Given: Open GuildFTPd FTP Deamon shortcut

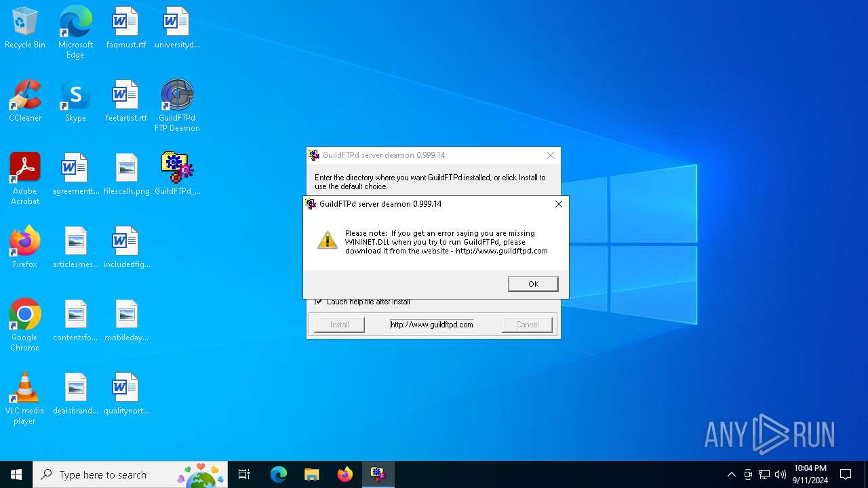Looking at the screenshot, I should (x=177, y=105).
